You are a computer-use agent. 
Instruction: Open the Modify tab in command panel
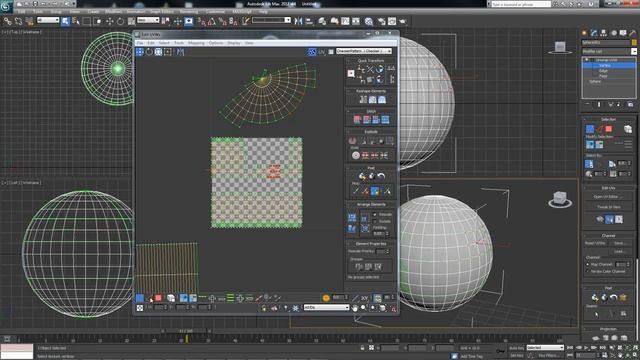[x=593, y=33]
